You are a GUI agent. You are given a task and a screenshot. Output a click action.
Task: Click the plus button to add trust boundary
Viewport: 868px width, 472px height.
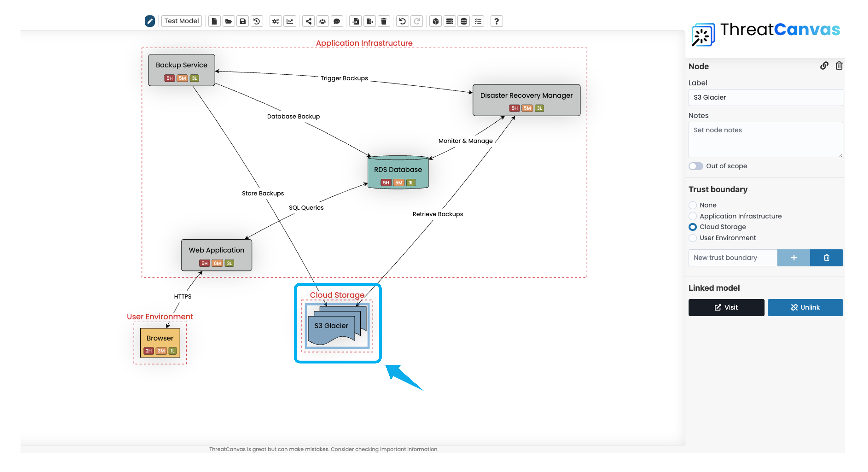793,258
